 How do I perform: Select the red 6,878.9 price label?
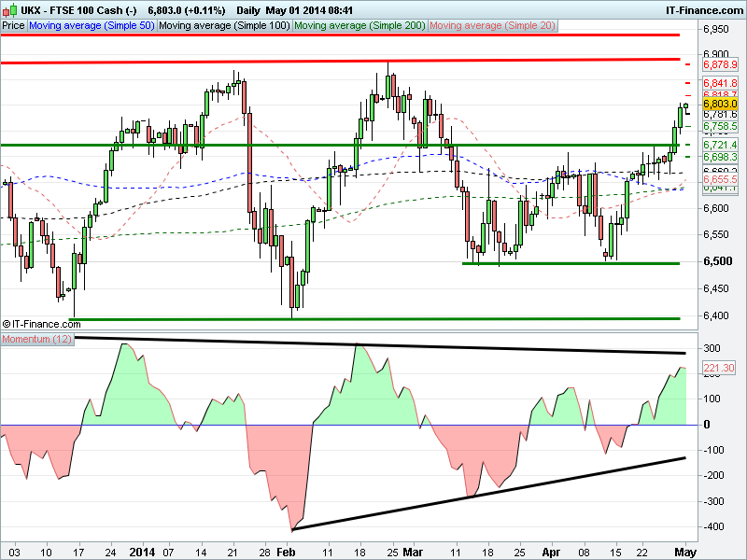point(720,65)
